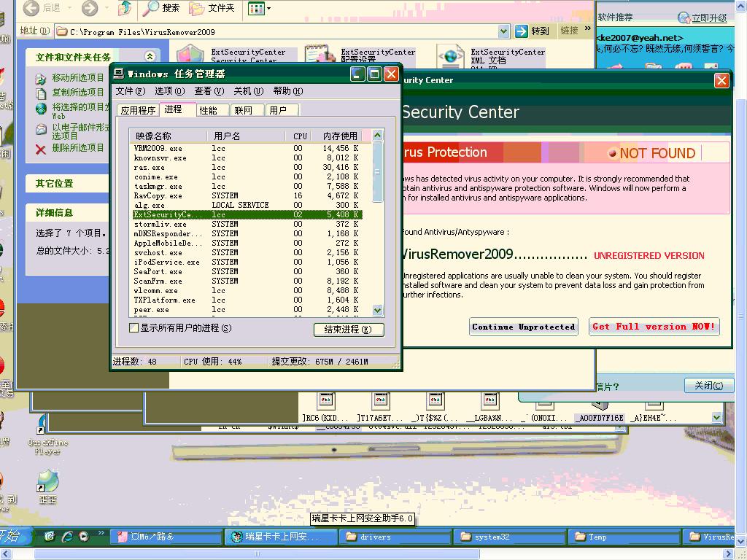This screenshot has width=747, height=560.
Task: Select the highlighted ExtSecurityCe... process row
Action: click(x=247, y=215)
